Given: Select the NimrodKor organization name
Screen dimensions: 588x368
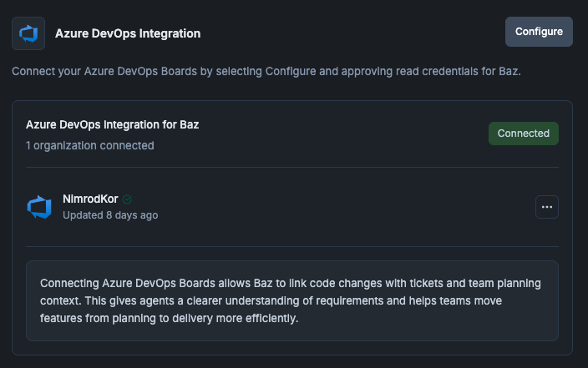Looking at the screenshot, I should pyautogui.click(x=90, y=199).
